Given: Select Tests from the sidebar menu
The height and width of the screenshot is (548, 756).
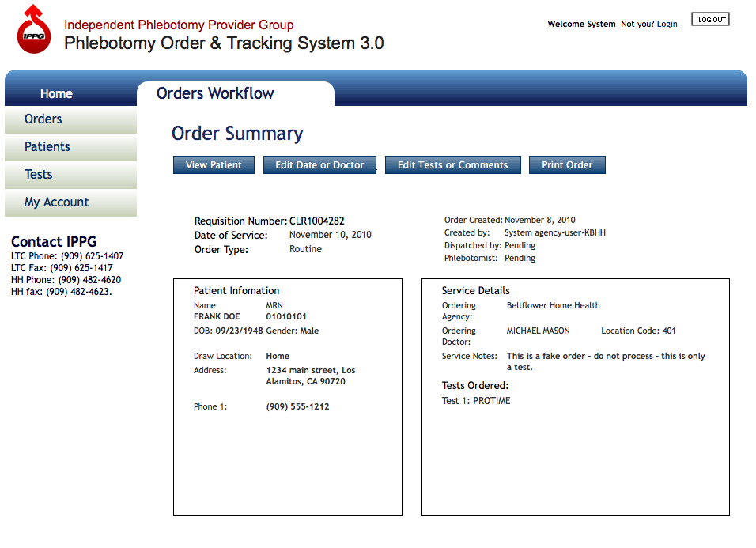Looking at the screenshot, I should click(x=39, y=175).
